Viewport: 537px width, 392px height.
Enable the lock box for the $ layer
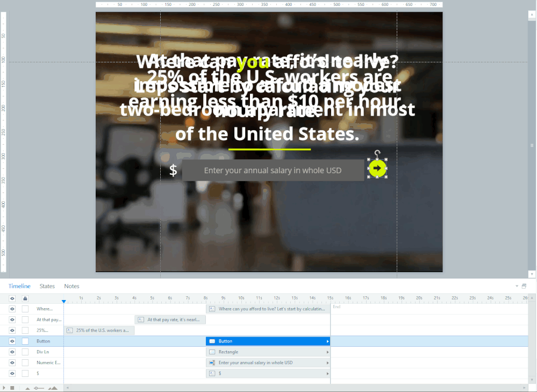point(25,373)
